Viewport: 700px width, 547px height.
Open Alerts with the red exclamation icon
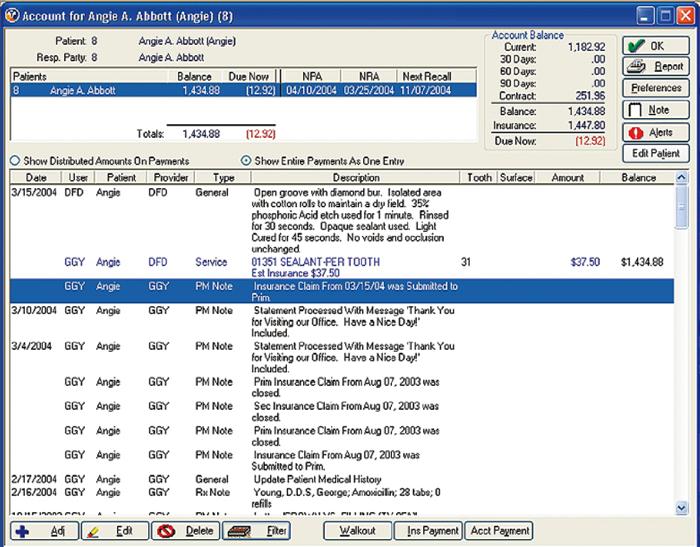click(x=655, y=132)
